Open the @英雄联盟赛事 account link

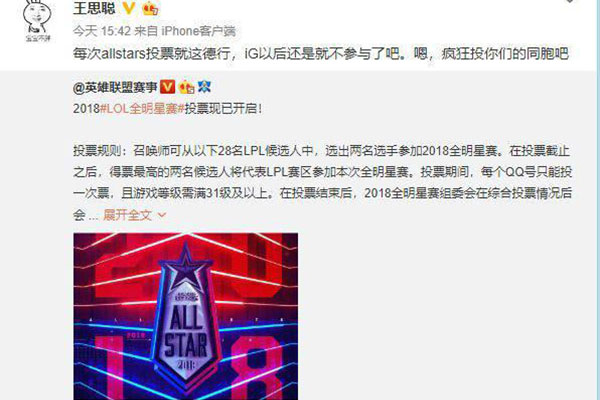115,88
